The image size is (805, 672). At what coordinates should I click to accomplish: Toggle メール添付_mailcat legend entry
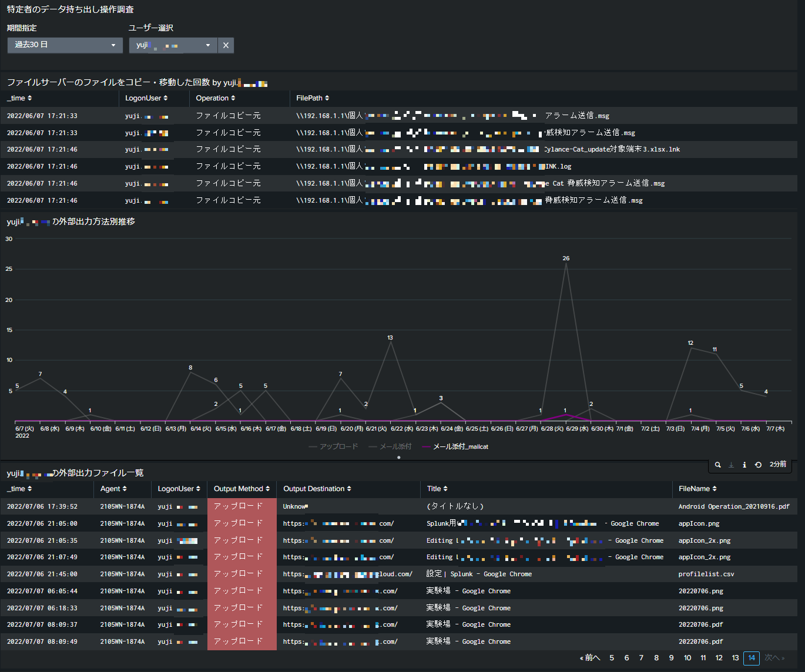tap(455, 446)
